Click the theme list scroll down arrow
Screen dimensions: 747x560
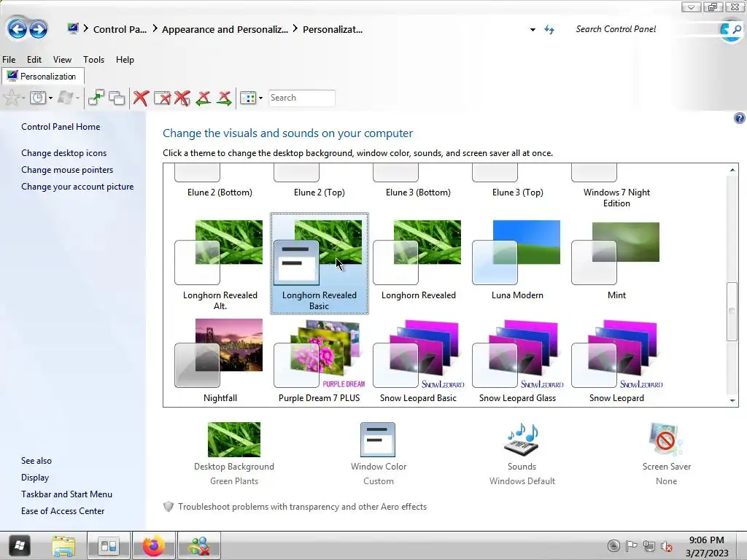click(732, 400)
